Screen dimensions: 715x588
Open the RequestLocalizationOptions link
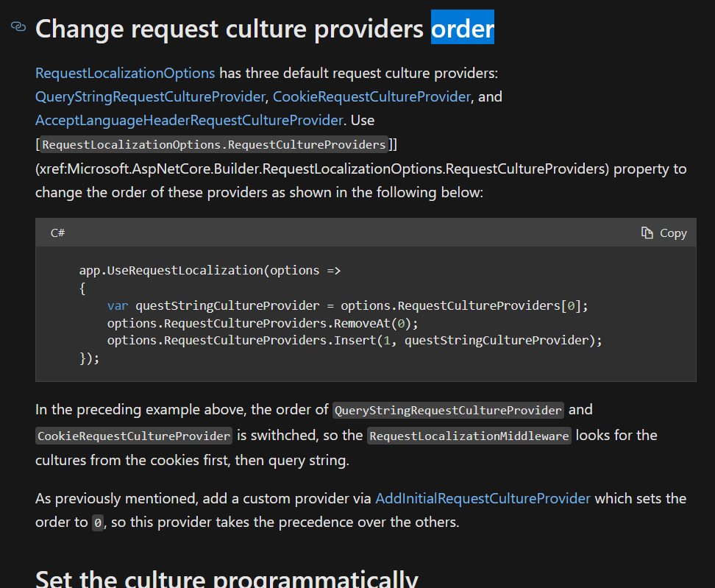point(124,73)
